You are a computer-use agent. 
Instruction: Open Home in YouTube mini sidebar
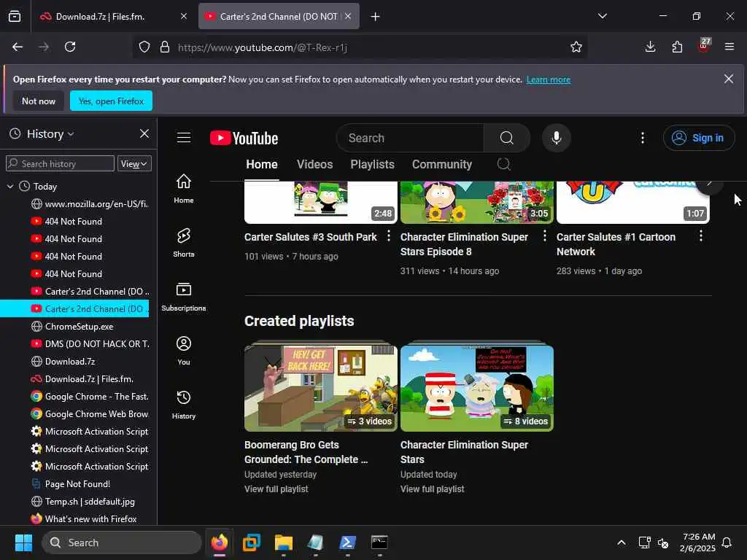point(184,189)
